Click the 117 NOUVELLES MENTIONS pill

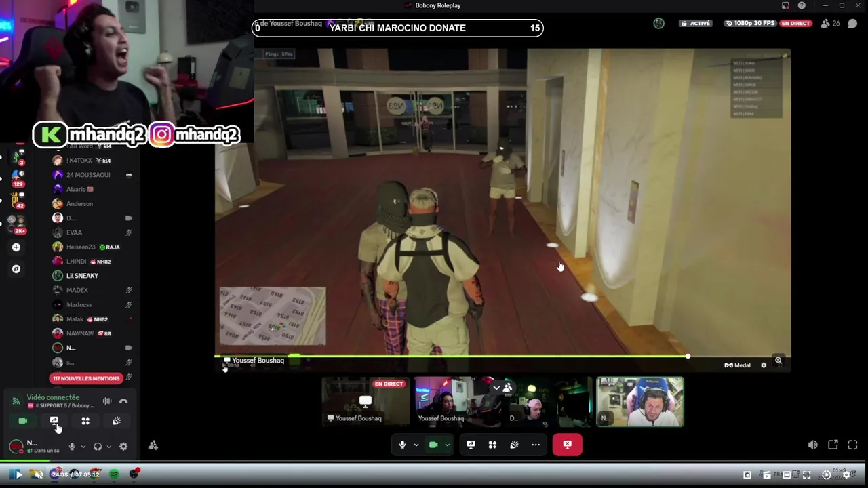click(x=86, y=378)
